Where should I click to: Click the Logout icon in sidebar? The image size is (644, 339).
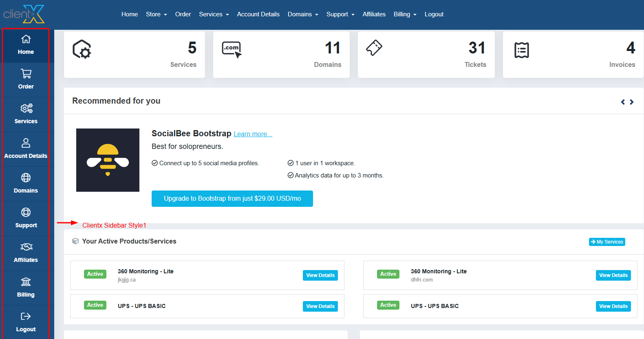pos(26,317)
